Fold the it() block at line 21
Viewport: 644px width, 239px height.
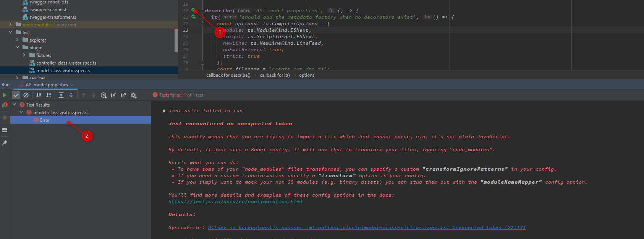pos(202,17)
